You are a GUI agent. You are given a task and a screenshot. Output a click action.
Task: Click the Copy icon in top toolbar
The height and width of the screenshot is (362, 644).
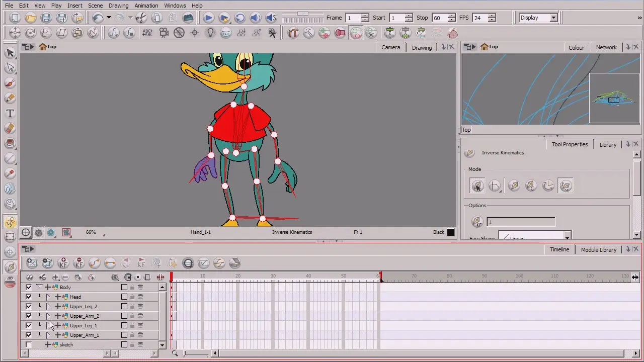coord(157,18)
